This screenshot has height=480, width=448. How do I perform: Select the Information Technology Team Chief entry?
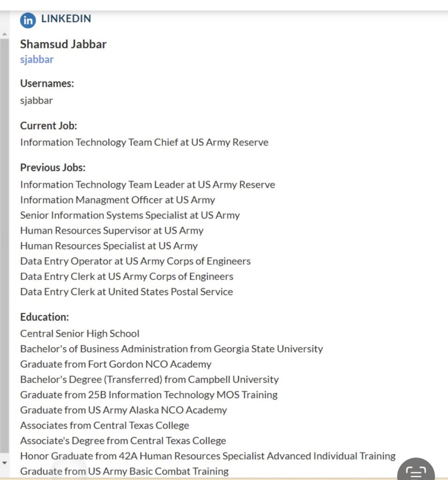pos(144,142)
